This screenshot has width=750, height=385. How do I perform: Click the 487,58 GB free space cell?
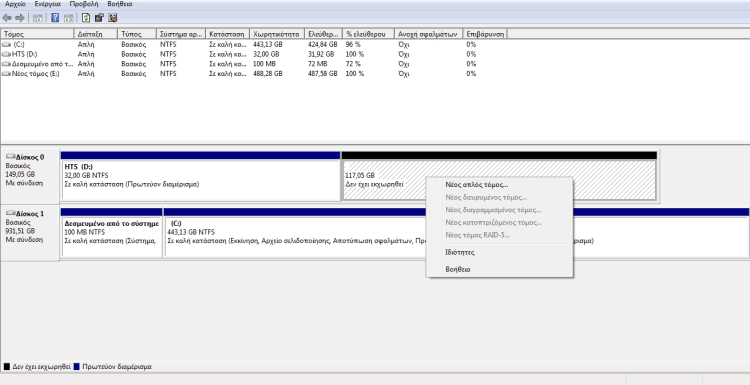click(322, 74)
